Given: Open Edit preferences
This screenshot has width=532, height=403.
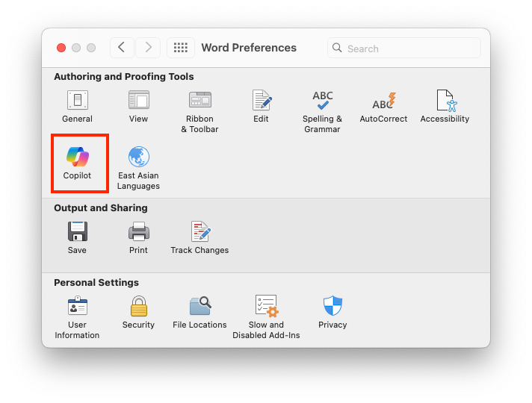Looking at the screenshot, I should coord(261,101).
